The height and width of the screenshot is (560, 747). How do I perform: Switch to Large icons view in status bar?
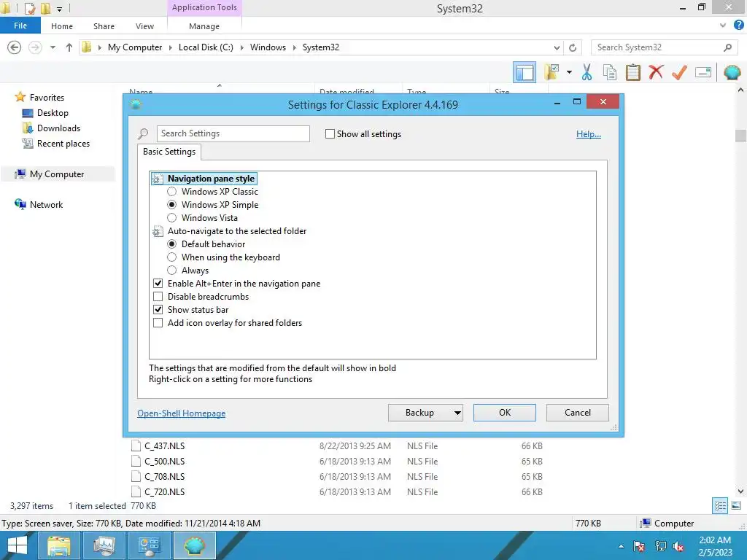tap(736, 505)
